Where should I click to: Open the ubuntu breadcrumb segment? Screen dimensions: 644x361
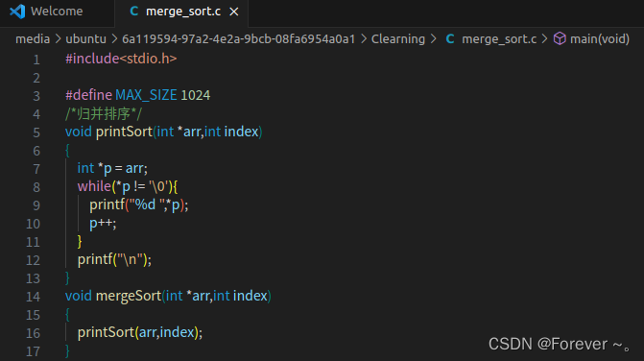[85, 39]
